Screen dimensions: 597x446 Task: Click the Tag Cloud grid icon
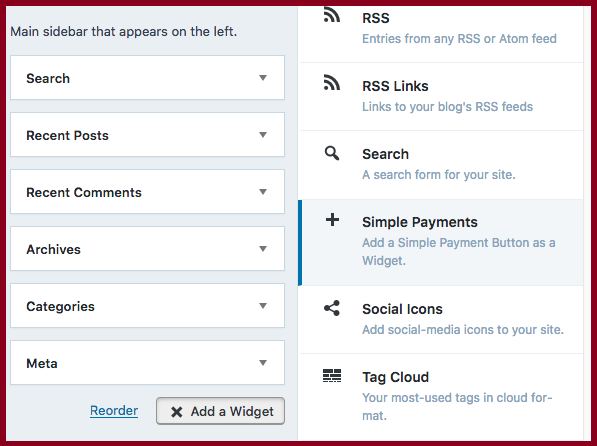pyautogui.click(x=332, y=376)
